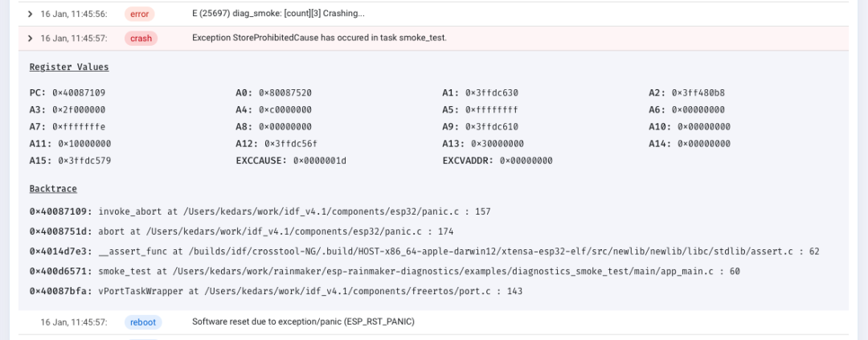Select the PC register value 0x40087109
Image resolution: width=868 pixels, height=340 pixels.
(x=79, y=93)
